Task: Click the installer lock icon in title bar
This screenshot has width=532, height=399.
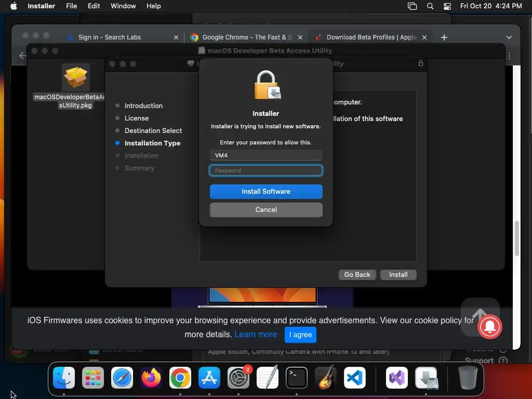Action: pos(421,63)
